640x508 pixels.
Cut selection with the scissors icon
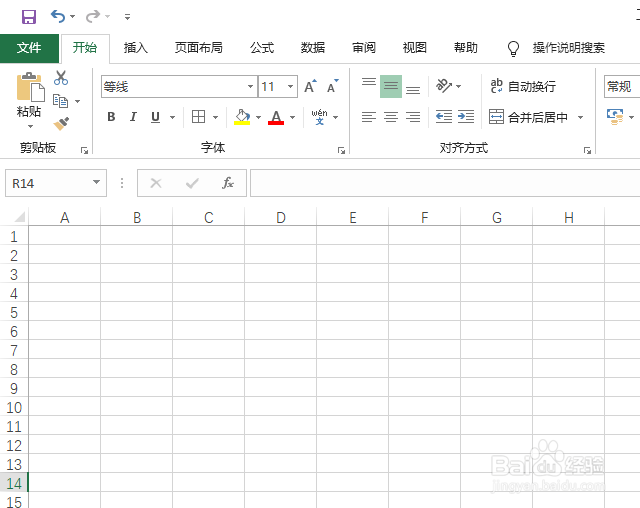(x=61, y=78)
